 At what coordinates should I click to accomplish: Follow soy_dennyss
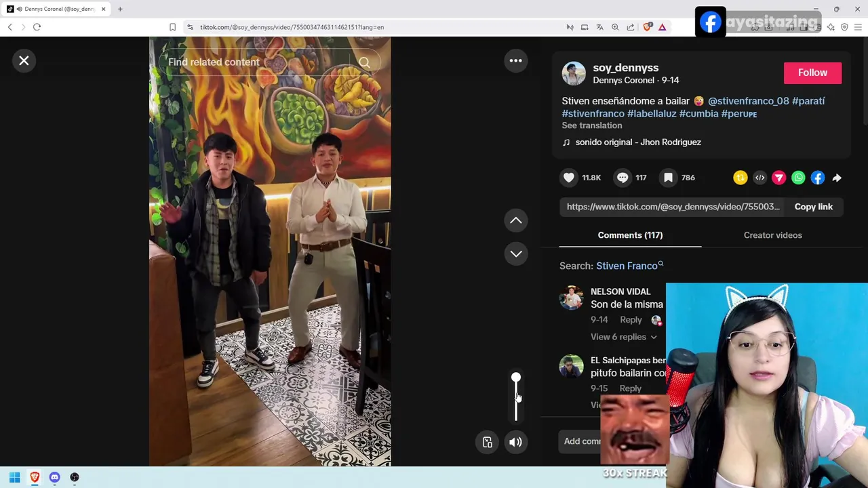pyautogui.click(x=812, y=73)
